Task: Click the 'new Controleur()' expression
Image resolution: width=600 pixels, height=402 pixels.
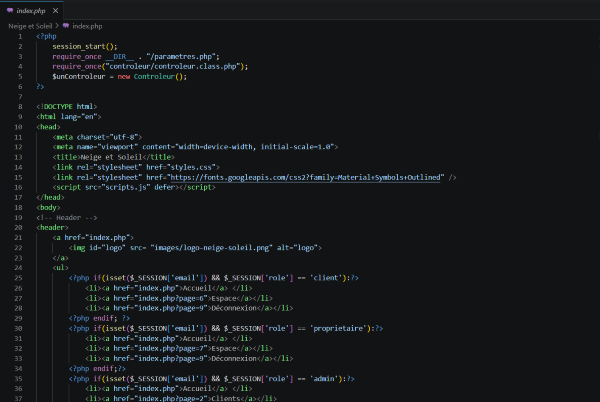Action: [x=152, y=76]
